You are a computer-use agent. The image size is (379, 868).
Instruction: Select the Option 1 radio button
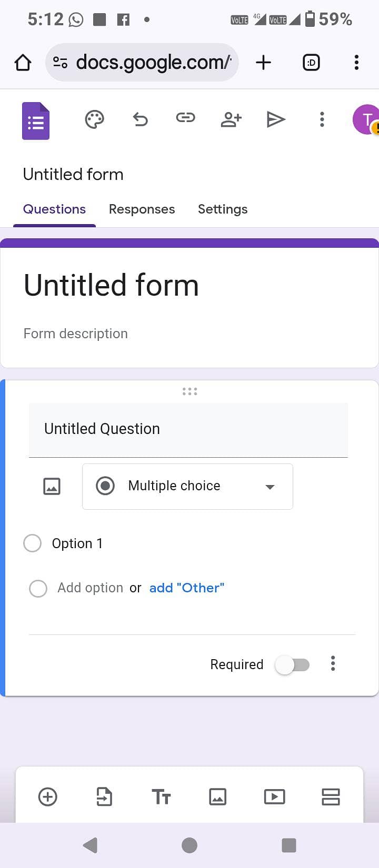[33, 543]
